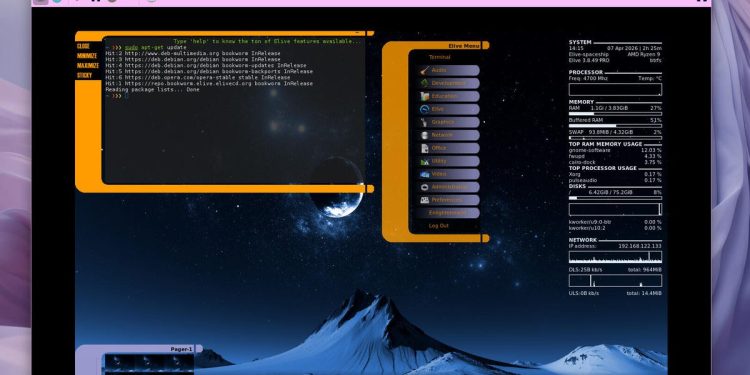Click the Video category icon

point(424,174)
